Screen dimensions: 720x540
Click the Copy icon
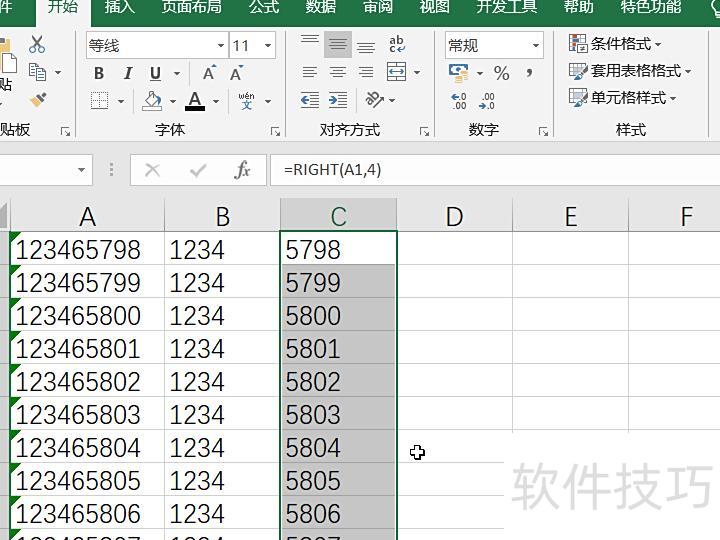point(37,73)
